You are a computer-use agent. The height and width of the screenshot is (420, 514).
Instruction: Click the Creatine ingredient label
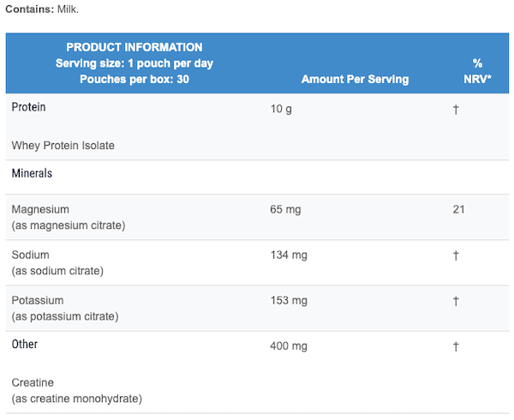pyautogui.click(x=33, y=382)
